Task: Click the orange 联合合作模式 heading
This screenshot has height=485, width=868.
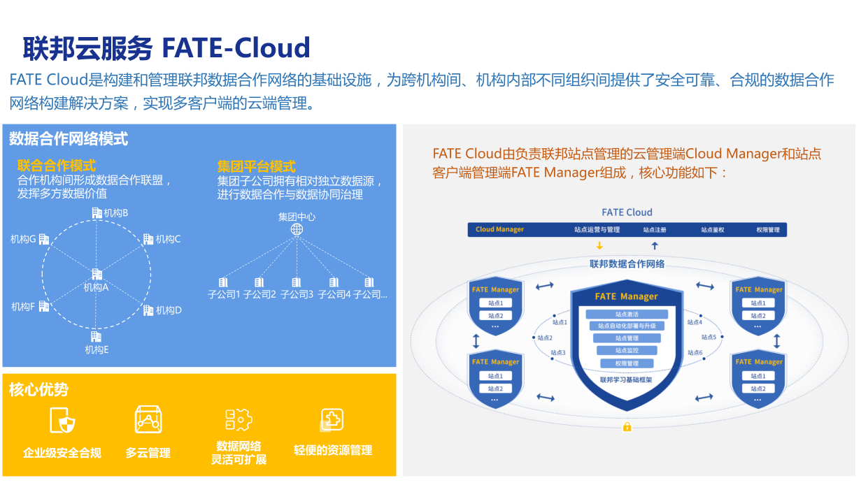Action: (57, 166)
